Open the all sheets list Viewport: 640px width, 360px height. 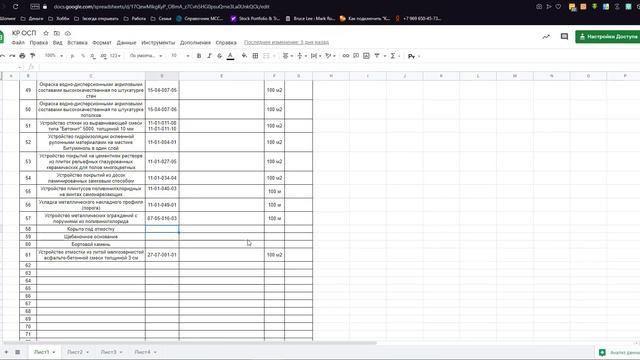coord(18,352)
